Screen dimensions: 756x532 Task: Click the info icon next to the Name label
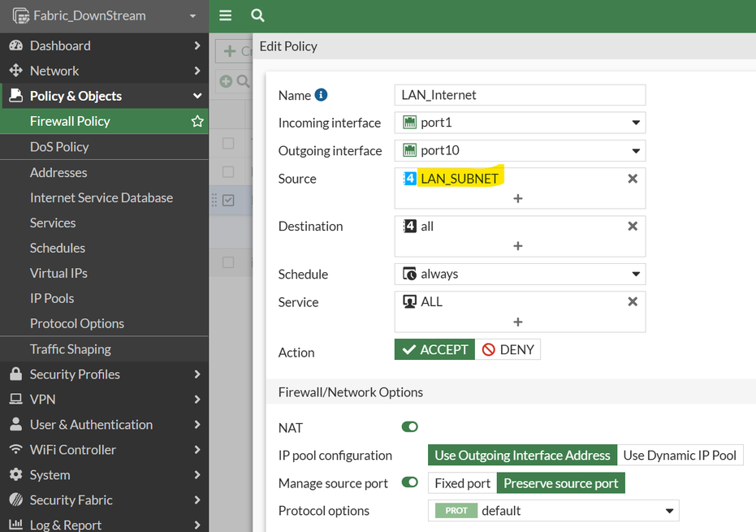(x=321, y=95)
